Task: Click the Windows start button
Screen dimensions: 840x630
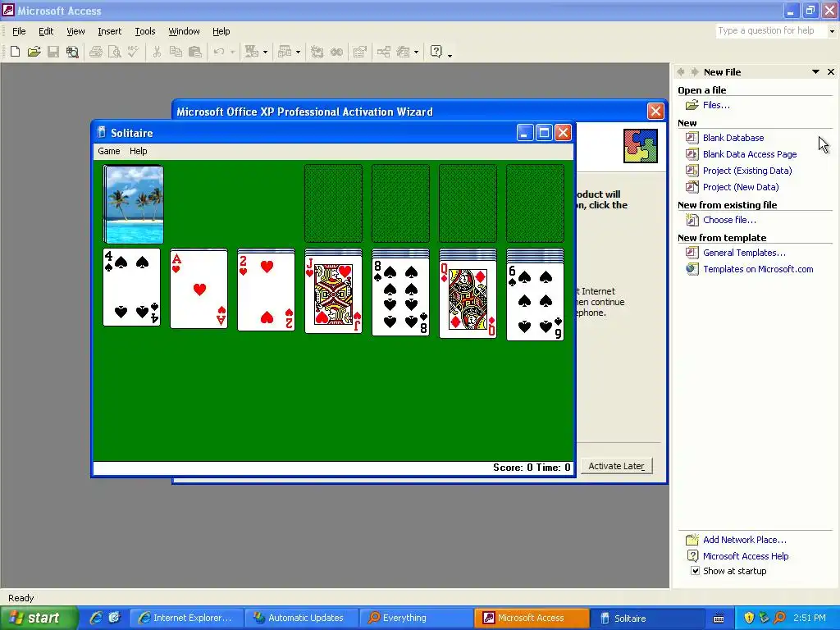Action: click(38, 618)
